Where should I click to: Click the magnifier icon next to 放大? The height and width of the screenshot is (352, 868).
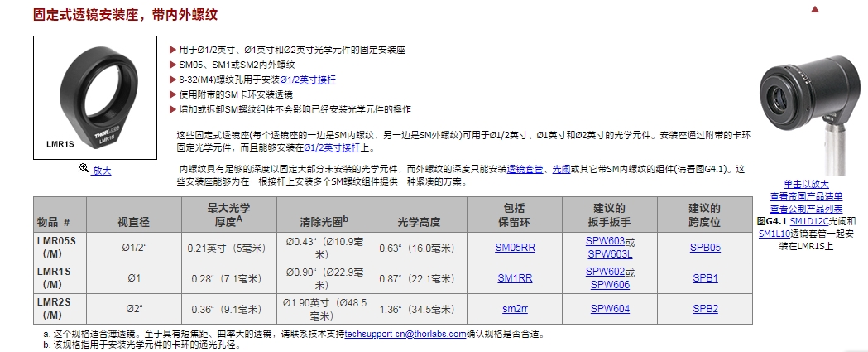tap(84, 168)
